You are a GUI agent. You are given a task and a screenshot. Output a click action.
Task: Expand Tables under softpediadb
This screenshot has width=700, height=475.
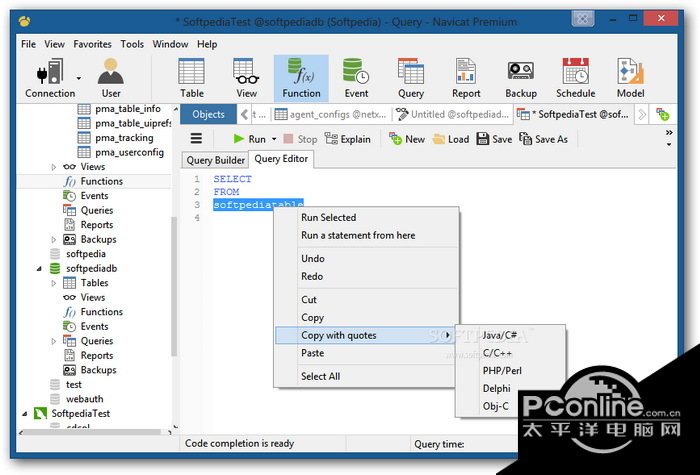tap(54, 283)
